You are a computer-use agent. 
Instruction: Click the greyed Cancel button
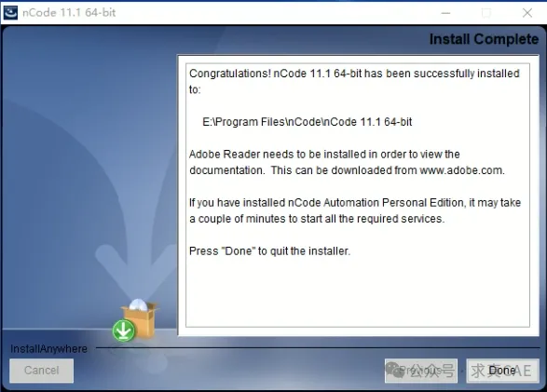pos(42,371)
